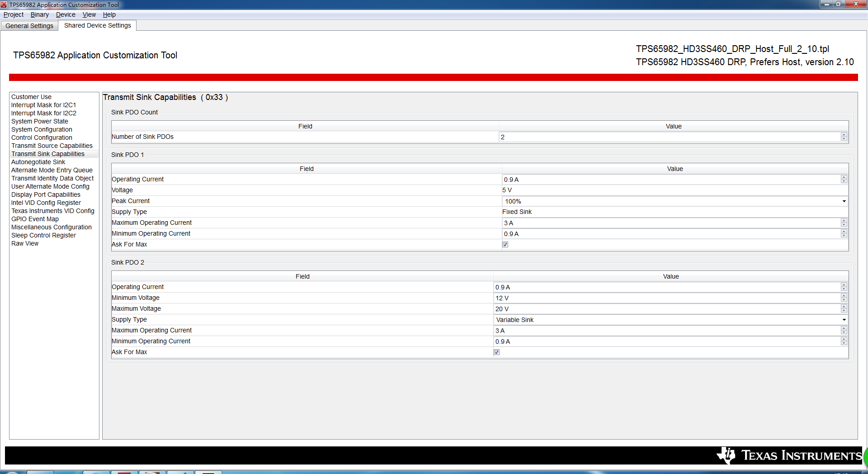Open the Project menu
Viewport: 868px width, 474px height.
[x=14, y=14]
